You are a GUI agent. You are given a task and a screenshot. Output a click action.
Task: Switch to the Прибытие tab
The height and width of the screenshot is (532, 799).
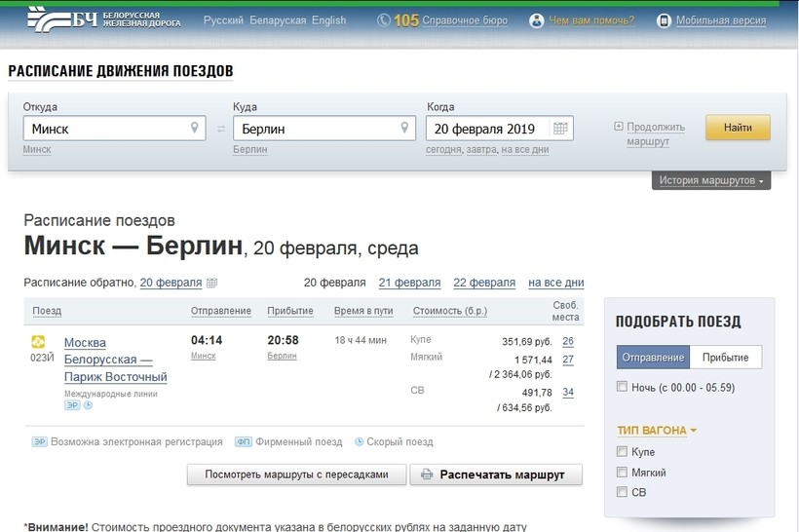point(726,358)
